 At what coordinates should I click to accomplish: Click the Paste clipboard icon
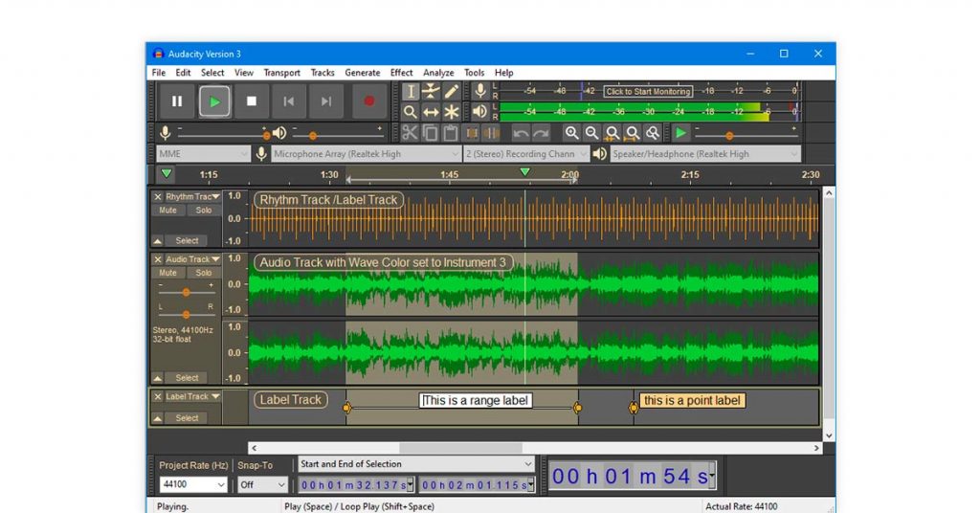pos(450,133)
